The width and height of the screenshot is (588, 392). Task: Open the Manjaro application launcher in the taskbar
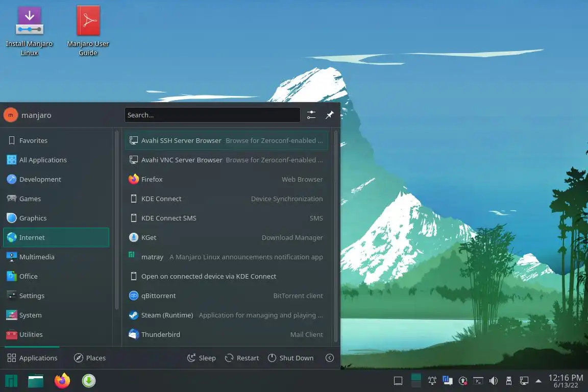(11, 381)
